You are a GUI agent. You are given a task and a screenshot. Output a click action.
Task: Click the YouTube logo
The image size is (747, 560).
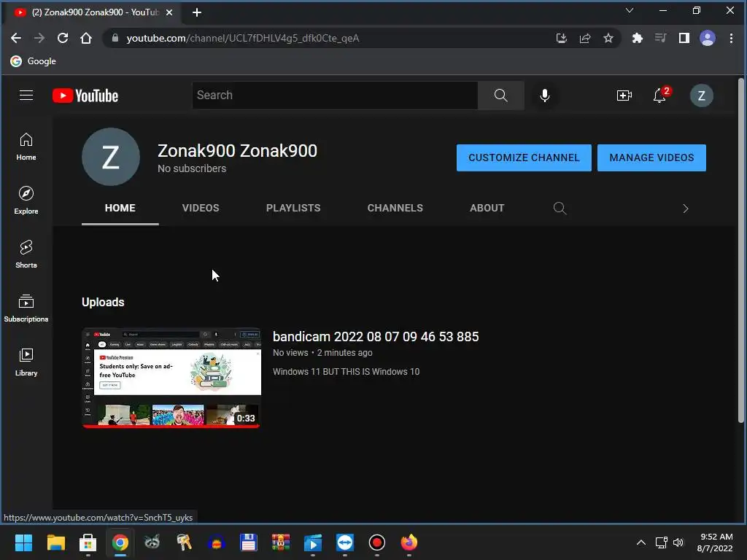tap(85, 96)
